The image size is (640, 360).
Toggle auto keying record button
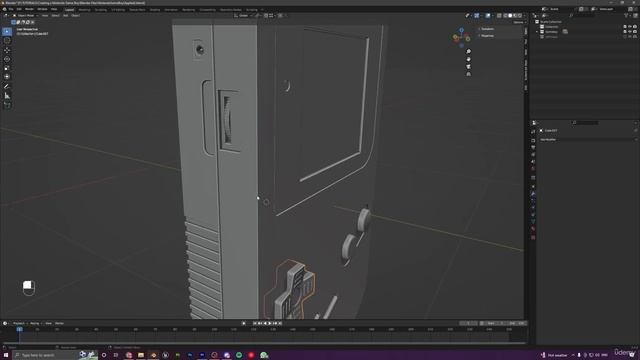pyautogui.click(x=244, y=323)
